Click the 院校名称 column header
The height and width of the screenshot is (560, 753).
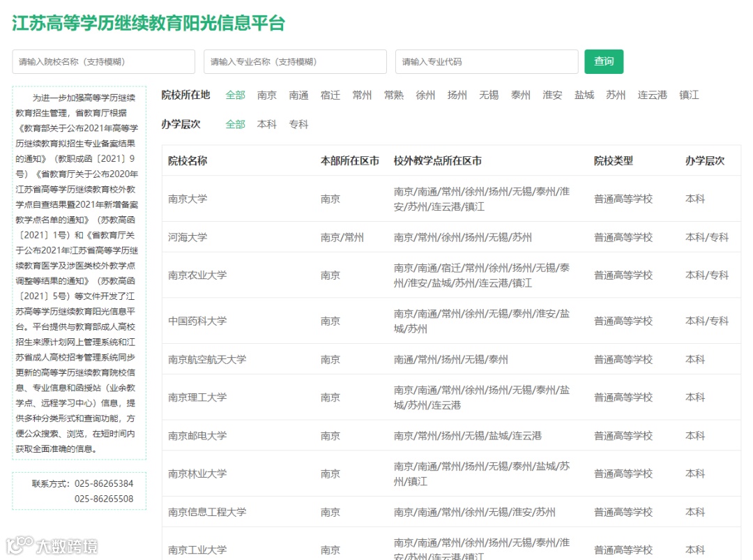point(188,161)
